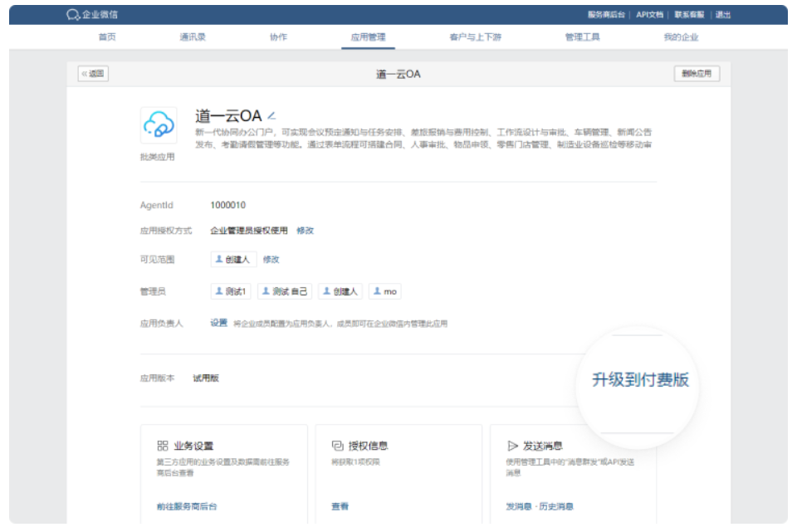Switch to the 协作 tab

pyautogui.click(x=279, y=37)
